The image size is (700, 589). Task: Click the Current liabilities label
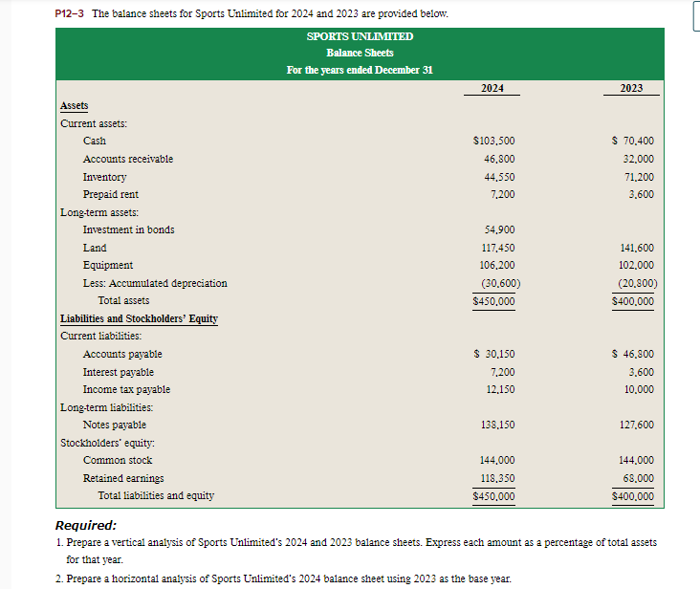(x=101, y=336)
